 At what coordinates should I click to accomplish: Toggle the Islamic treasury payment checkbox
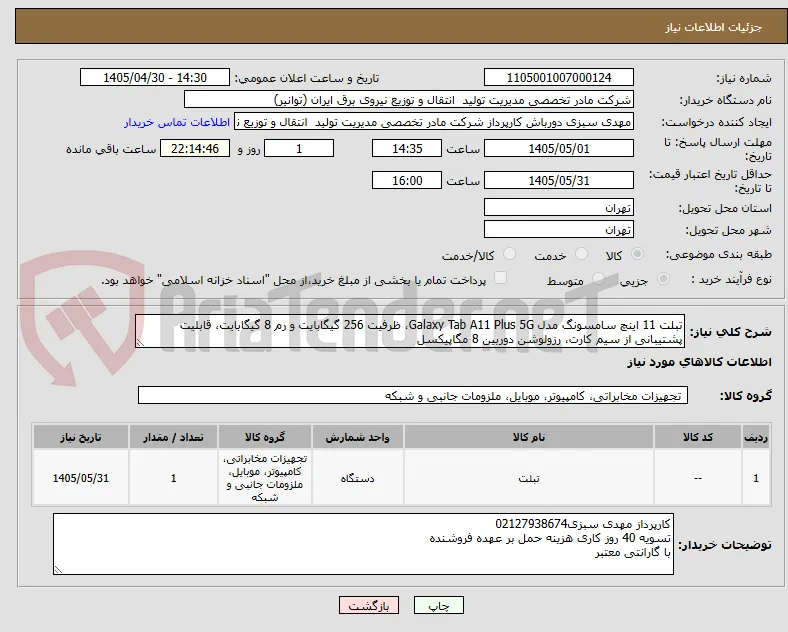coord(501,278)
